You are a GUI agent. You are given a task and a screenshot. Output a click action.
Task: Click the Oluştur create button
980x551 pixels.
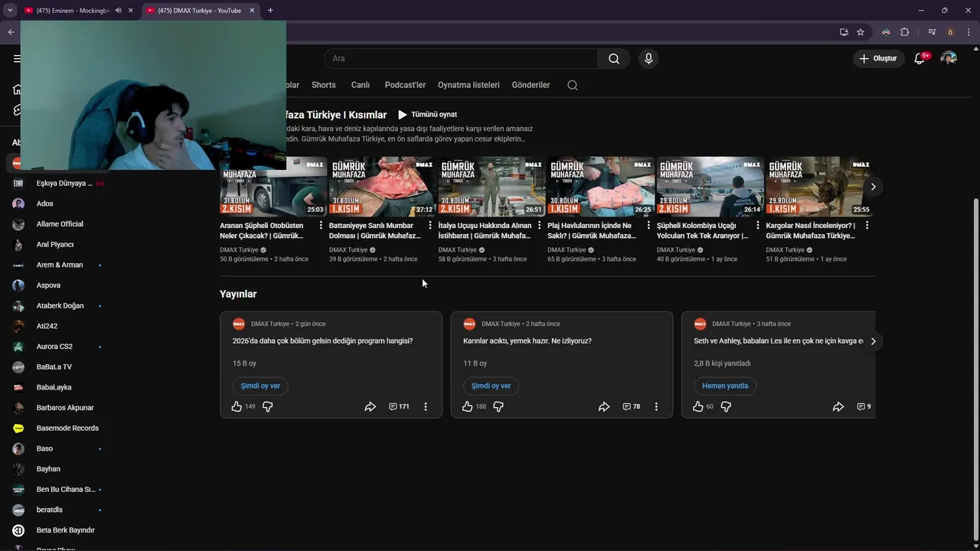[879, 59]
